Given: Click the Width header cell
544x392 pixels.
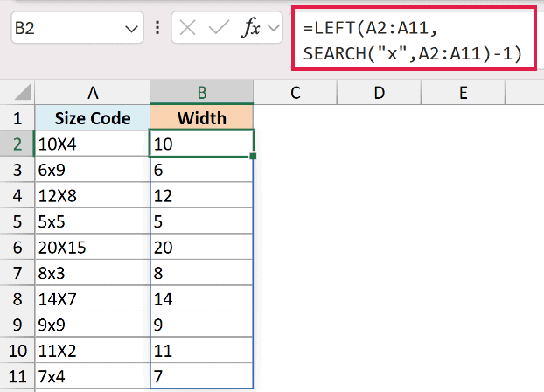Looking at the screenshot, I should 201,118.
